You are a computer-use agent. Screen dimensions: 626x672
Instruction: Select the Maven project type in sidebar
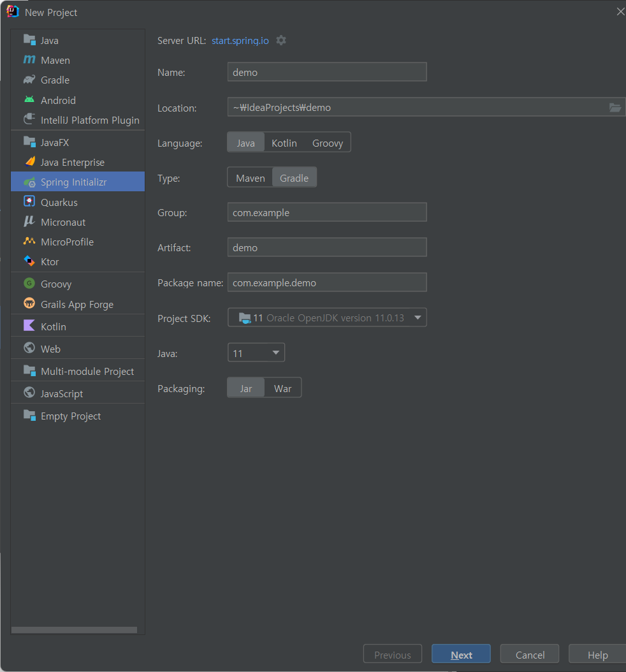[78, 61]
